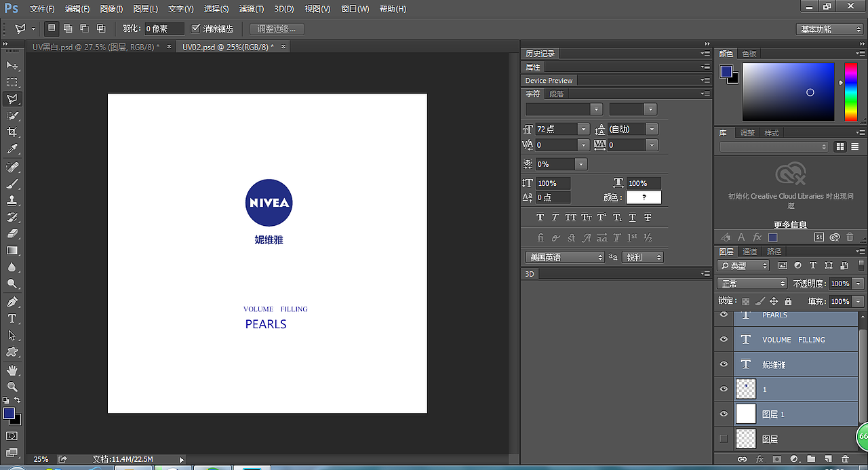This screenshot has height=470, width=868.
Task: Click the 羽化 feather input field
Action: pos(165,28)
